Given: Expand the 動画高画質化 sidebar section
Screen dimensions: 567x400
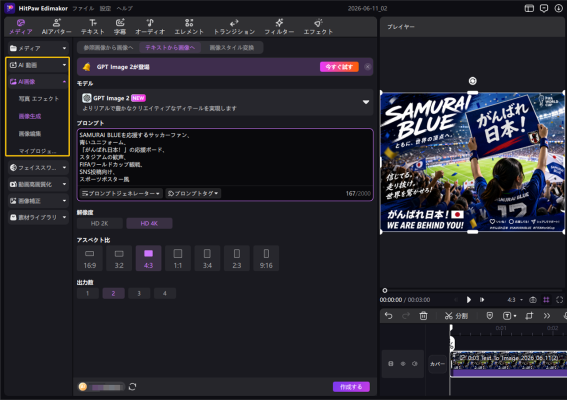Looking at the screenshot, I should (x=38, y=184).
